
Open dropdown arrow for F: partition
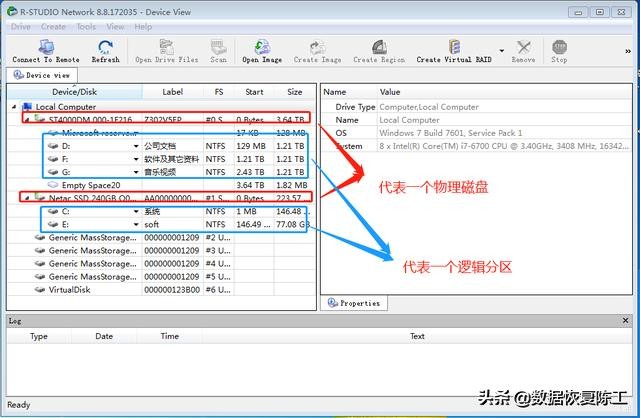[136, 159]
